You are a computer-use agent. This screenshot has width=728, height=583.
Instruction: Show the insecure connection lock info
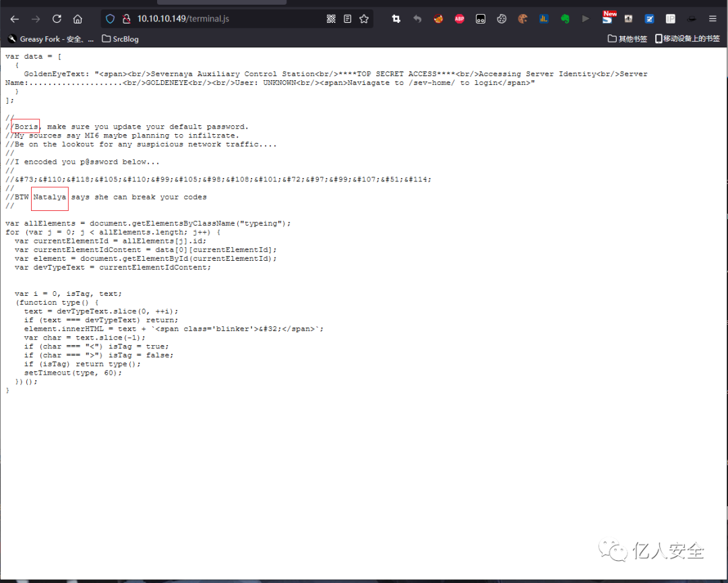(x=126, y=19)
